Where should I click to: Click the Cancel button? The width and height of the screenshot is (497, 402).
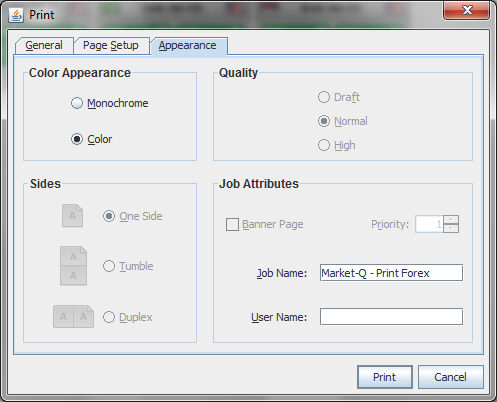[x=450, y=377]
